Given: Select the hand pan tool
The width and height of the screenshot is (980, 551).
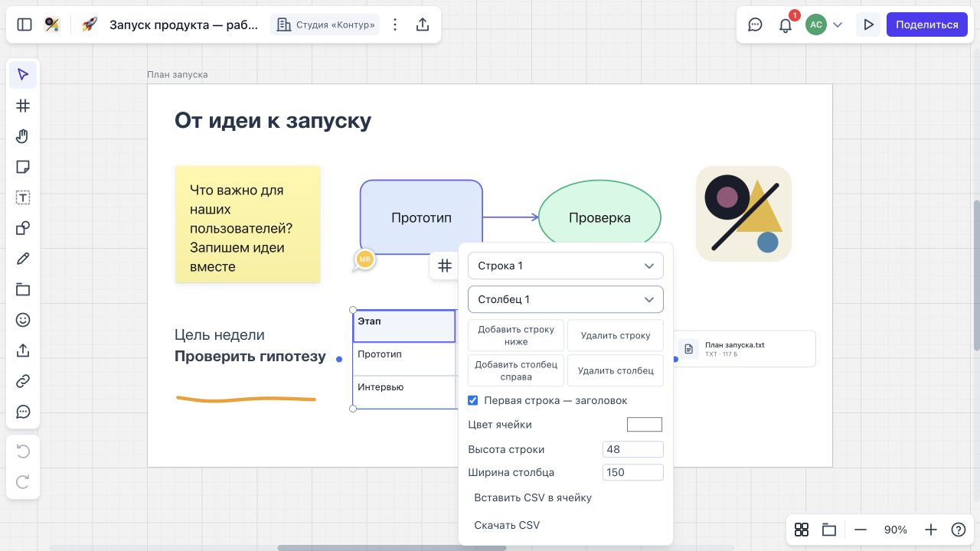Looking at the screenshot, I should click(23, 136).
